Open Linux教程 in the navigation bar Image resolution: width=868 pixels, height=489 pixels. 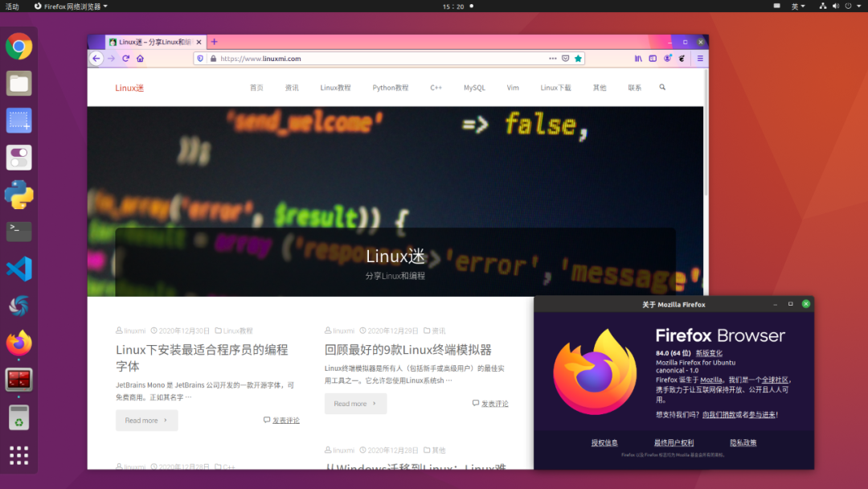point(335,88)
